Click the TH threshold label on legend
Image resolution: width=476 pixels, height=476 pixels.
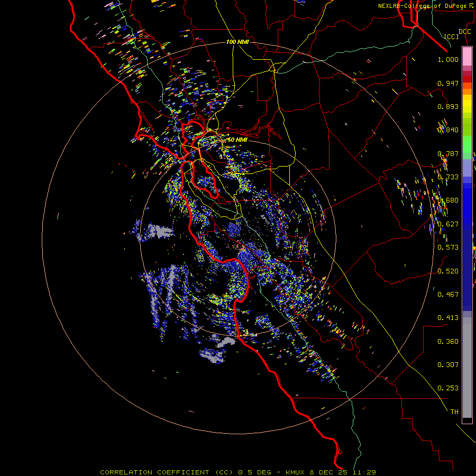tap(454, 411)
